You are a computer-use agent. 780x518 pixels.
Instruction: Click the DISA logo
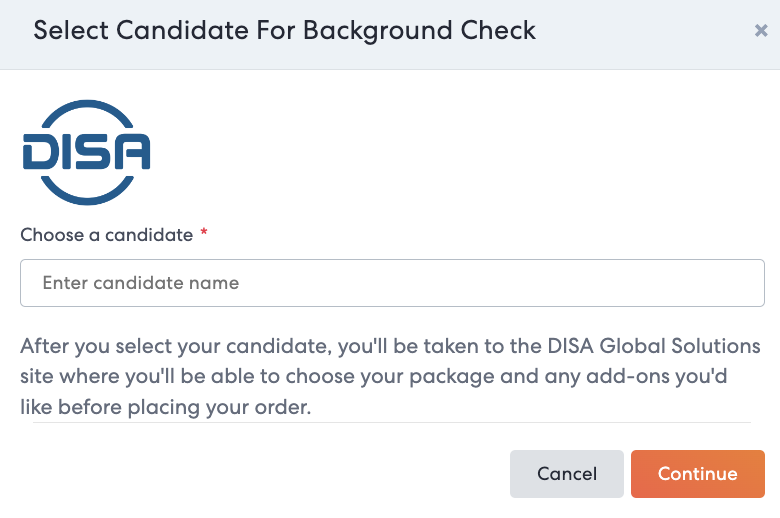(x=86, y=152)
